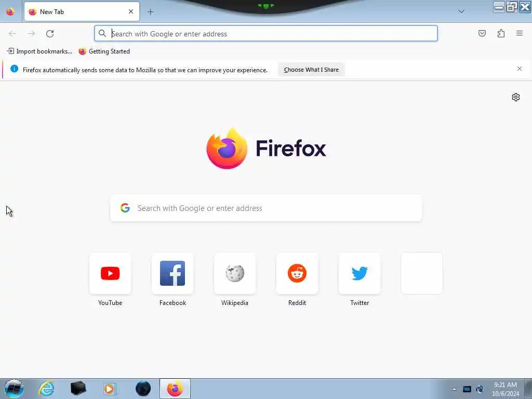532x399 pixels.
Task: Open new tab personalize gear settings
Action: click(516, 97)
